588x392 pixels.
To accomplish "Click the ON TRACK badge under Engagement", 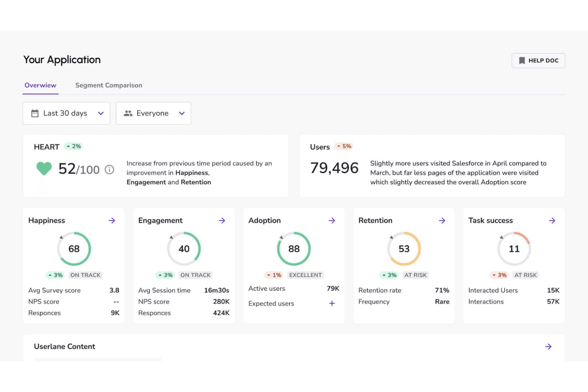I will click(x=195, y=275).
